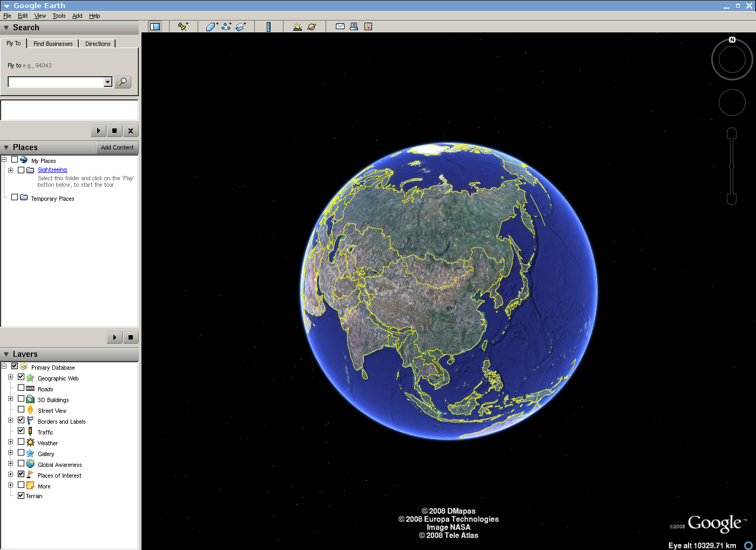Open the ruler measurement tool

point(268,26)
